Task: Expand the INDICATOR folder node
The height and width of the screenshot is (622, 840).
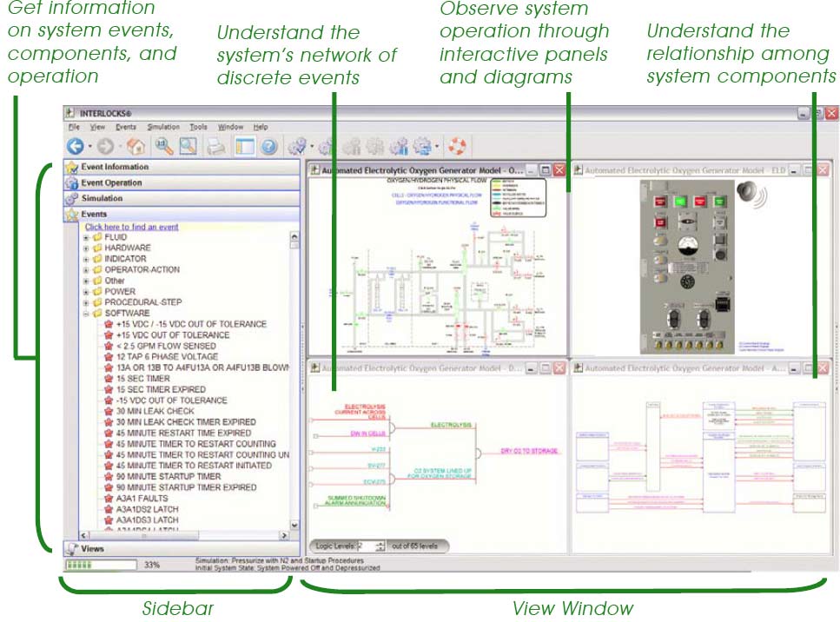Action: tap(86, 259)
